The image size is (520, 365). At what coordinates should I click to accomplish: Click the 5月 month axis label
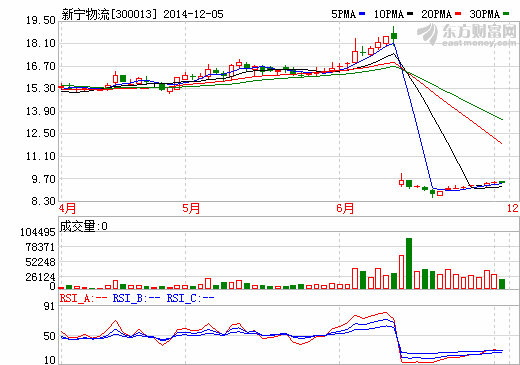[191, 209]
